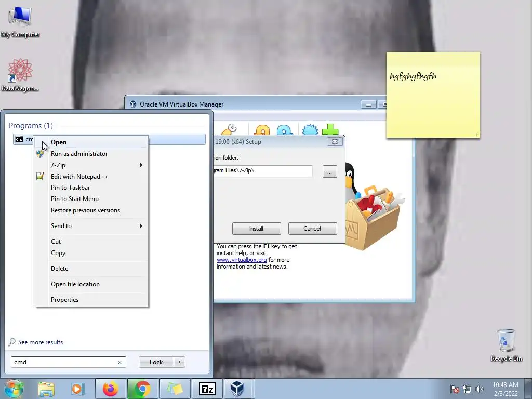Click the See more results link
The image size is (532, 399).
click(x=41, y=342)
